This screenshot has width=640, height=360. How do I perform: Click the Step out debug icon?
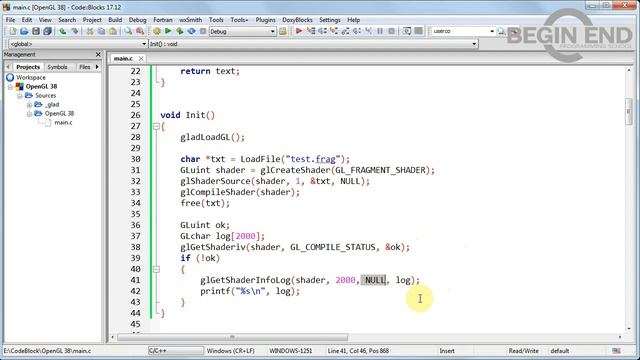click(x=345, y=31)
